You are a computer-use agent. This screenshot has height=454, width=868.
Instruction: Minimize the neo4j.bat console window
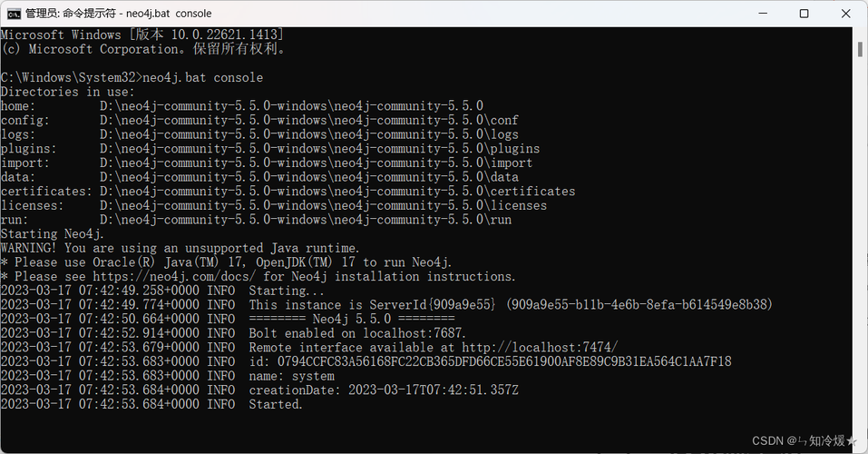point(763,14)
